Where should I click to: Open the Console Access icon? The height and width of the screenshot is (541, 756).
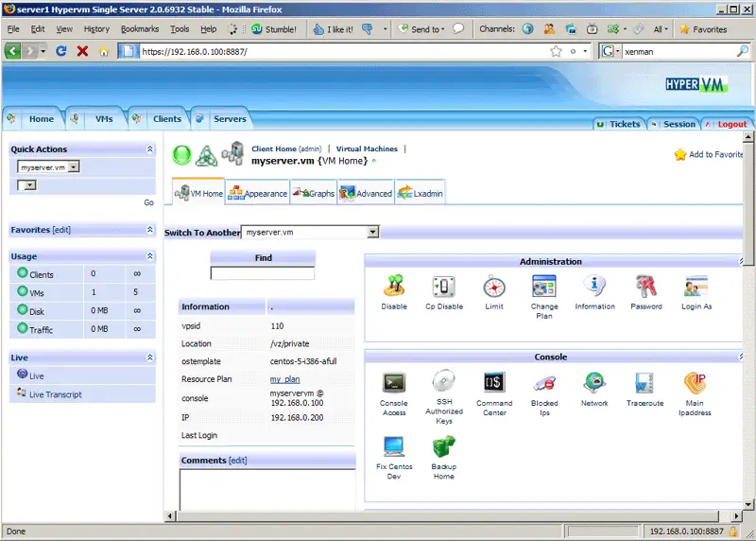(x=394, y=383)
